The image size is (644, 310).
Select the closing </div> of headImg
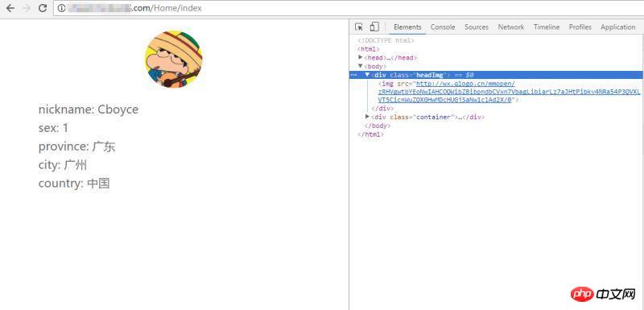pos(382,109)
